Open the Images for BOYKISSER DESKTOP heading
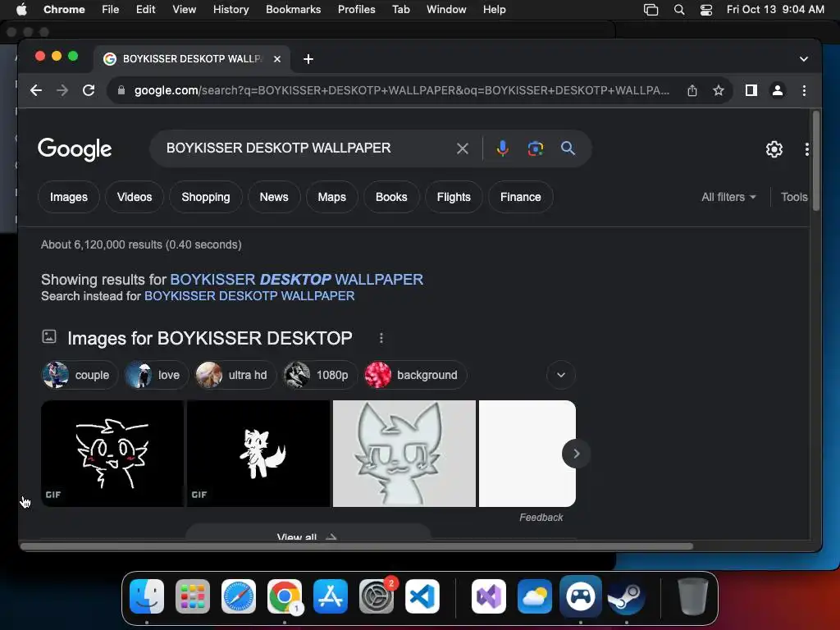The image size is (840, 630). (x=209, y=338)
